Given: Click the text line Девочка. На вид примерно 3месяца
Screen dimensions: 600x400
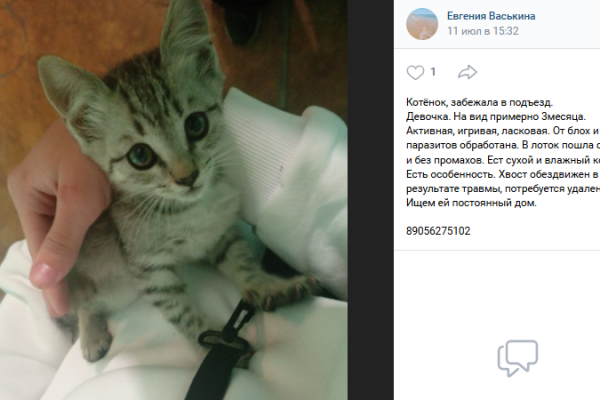Looking at the screenshot, I should 496,117.
